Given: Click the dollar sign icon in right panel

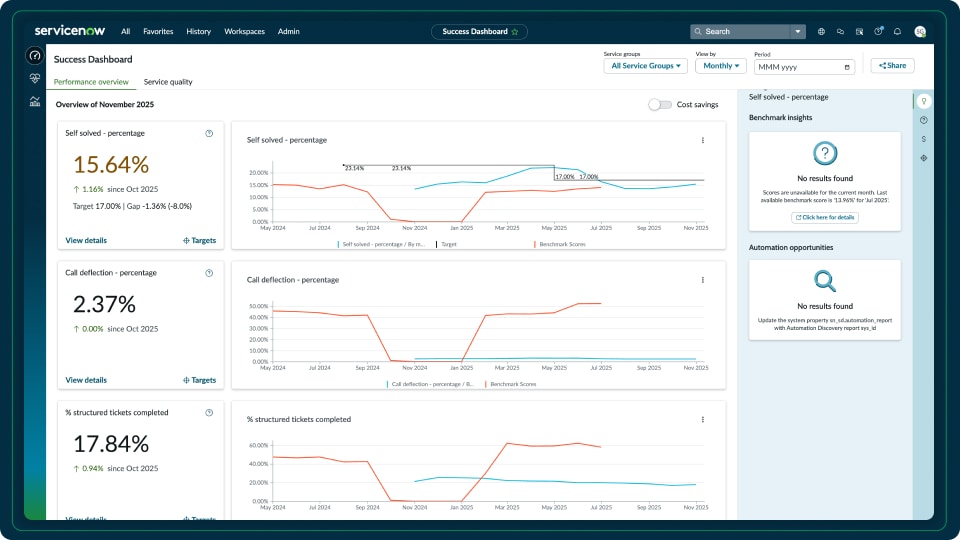Looking at the screenshot, I should (x=924, y=139).
